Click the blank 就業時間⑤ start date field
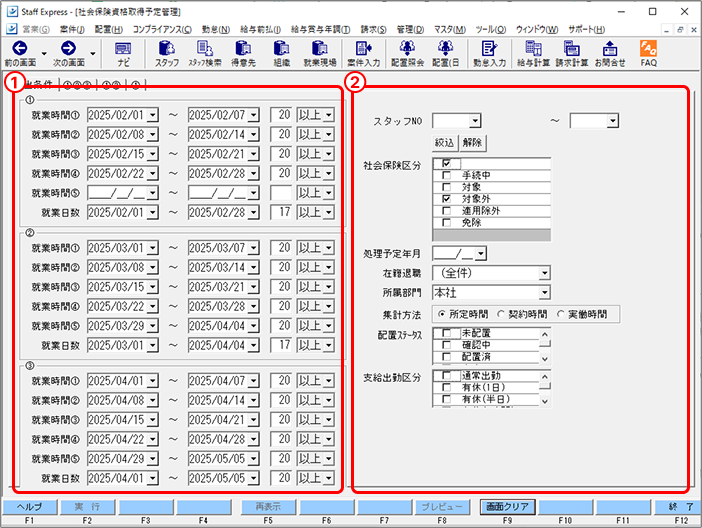This screenshot has width=702, height=528. pos(117,193)
